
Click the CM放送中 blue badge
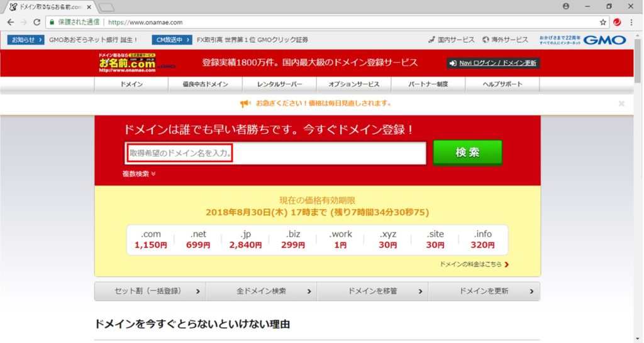pyautogui.click(x=172, y=40)
